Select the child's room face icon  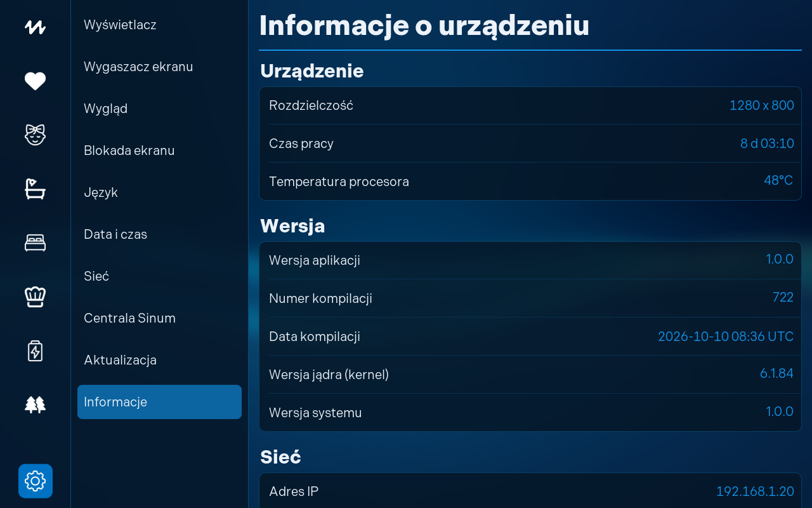tap(35, 135)
